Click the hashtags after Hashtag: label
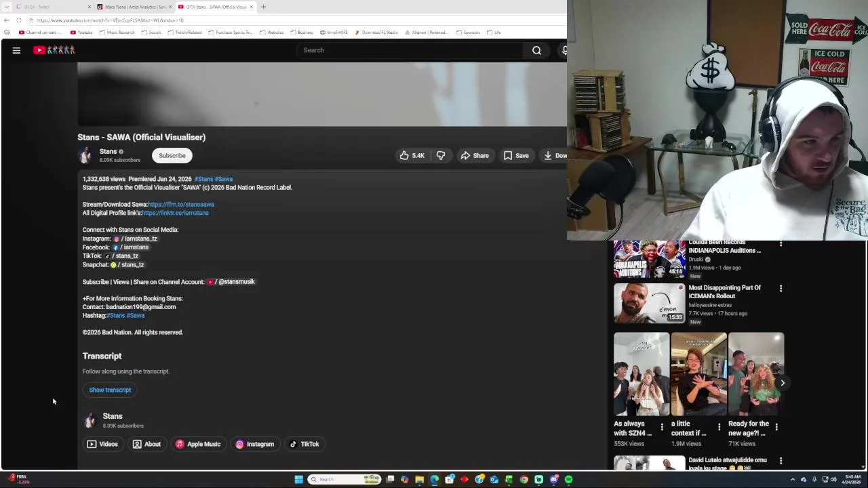 [126, 315]
